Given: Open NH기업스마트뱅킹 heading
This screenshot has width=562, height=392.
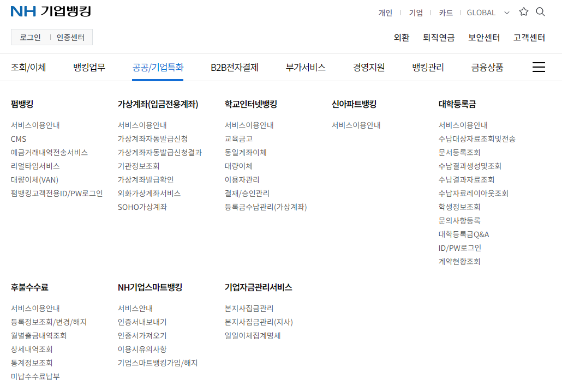Looking at the screenshot, I should (x=150, y=287).
